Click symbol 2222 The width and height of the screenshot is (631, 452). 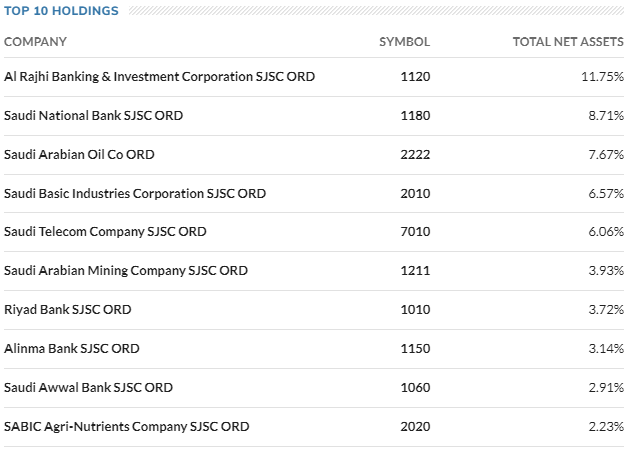tap(415, 155)
